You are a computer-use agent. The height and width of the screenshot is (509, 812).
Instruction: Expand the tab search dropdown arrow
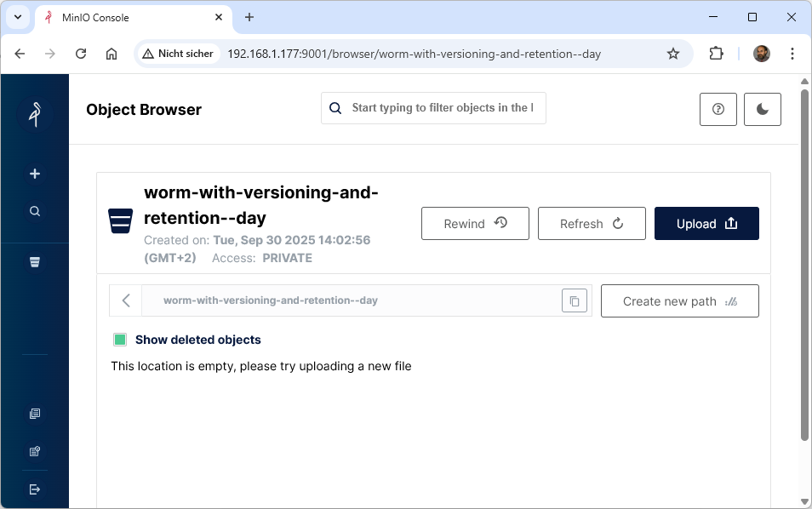click(17, 17)
